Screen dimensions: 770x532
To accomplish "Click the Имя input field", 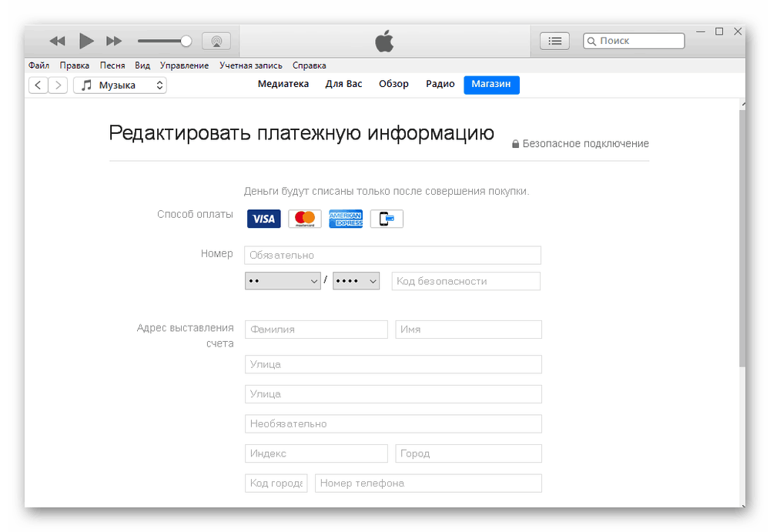I will click(x=468, y=330).
